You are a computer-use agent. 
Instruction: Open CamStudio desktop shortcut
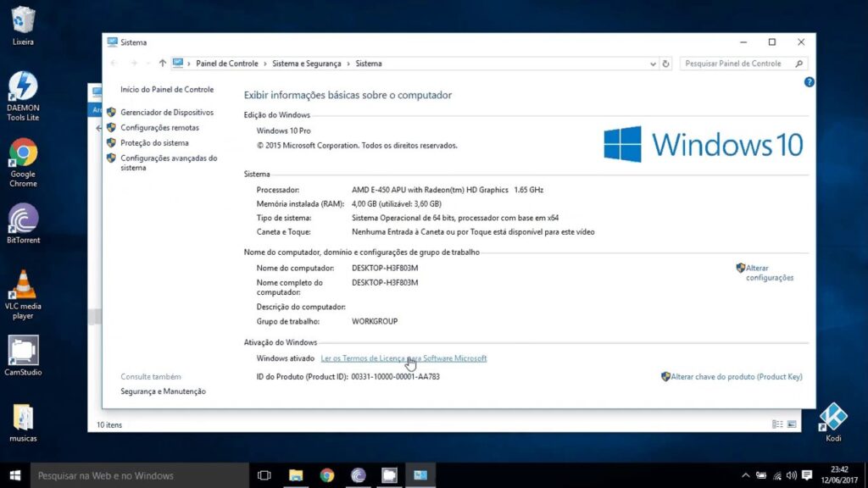click(23, 355)
